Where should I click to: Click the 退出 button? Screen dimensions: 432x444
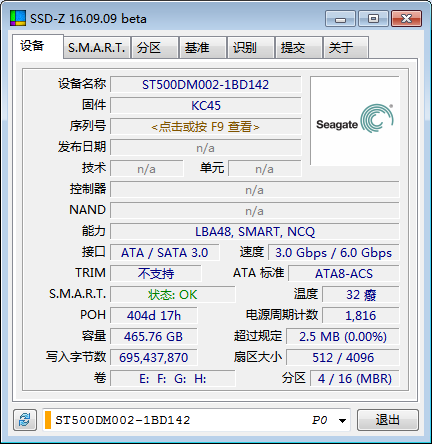tap(388, 420)
